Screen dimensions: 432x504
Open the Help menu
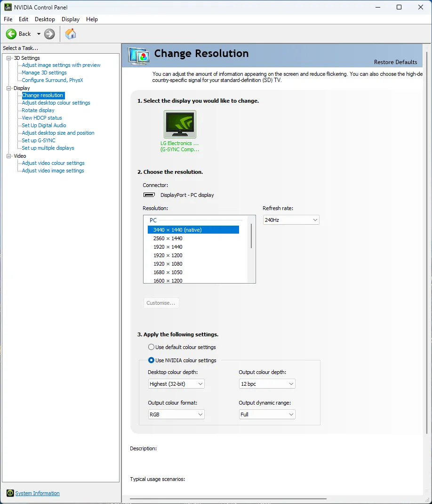pyautogui.click(x=92, y=19)
